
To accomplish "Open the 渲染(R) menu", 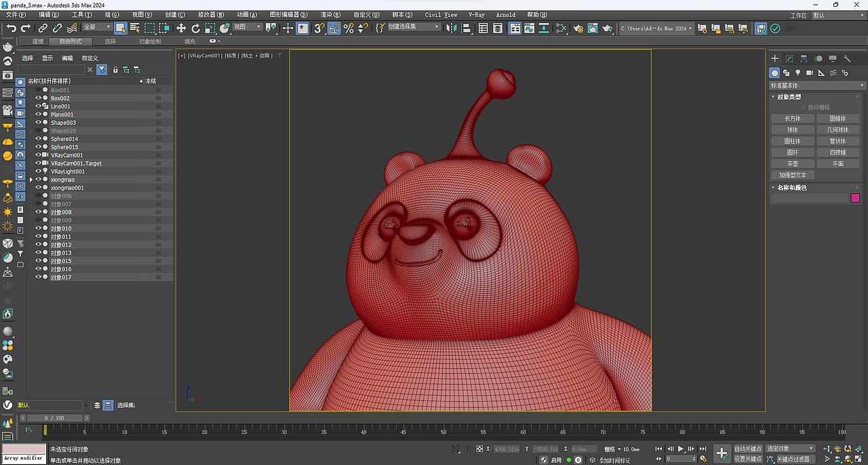I will click(x=330, y=14).
